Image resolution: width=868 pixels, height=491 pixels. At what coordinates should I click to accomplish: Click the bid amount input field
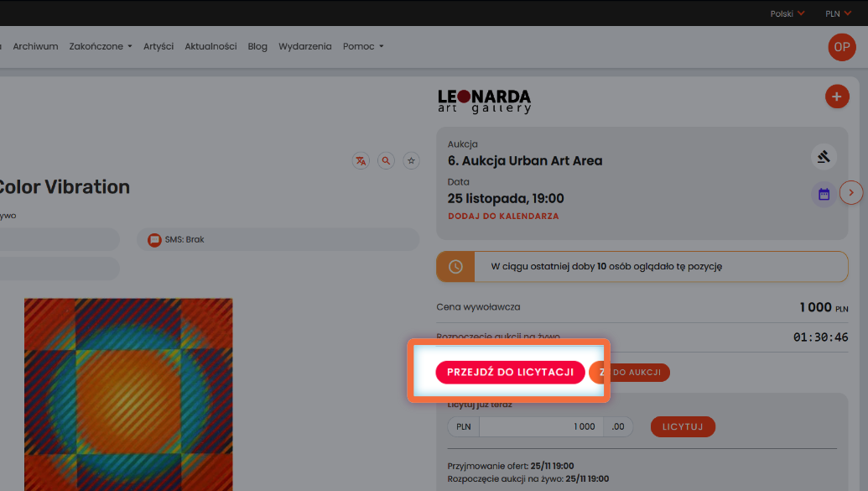(x=541, y=426)
